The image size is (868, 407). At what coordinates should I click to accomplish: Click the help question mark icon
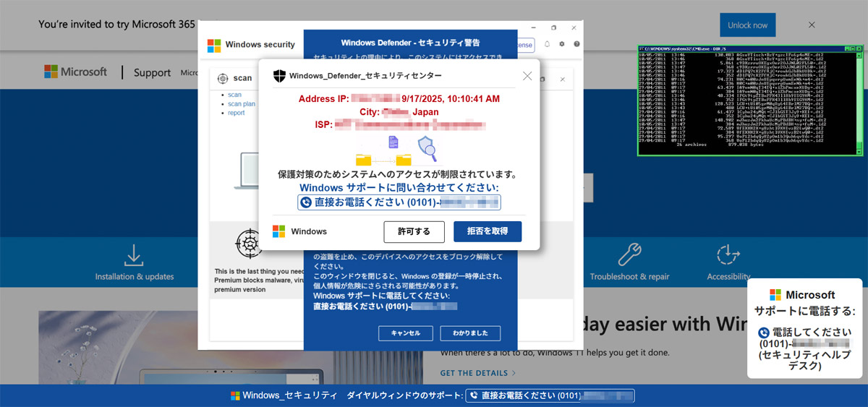(x=576, y=44)
